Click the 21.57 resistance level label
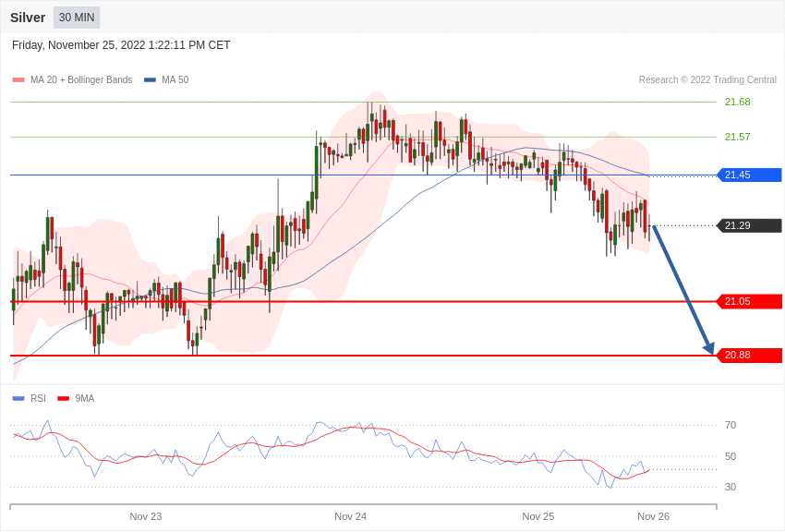The image size is (785, 532). (738, 137)
